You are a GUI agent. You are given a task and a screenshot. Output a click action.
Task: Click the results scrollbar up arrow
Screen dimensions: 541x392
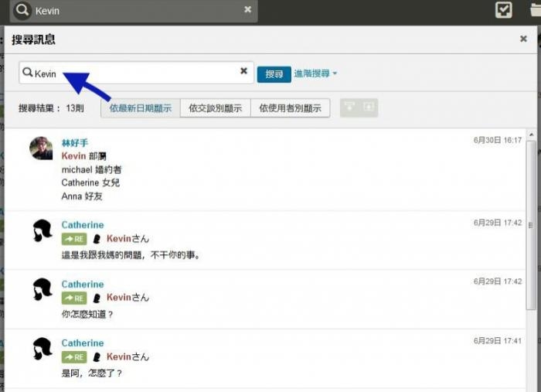pyautogui.click(x=531, y=135)
